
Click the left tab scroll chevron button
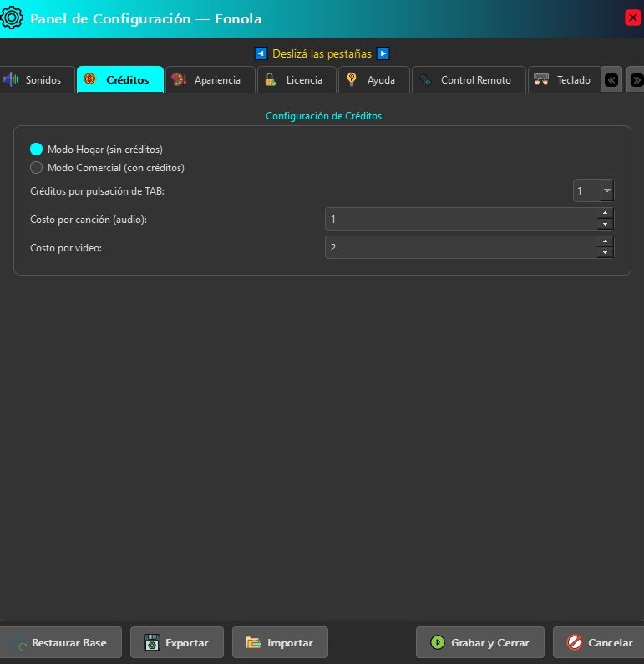tap(611, 79)
